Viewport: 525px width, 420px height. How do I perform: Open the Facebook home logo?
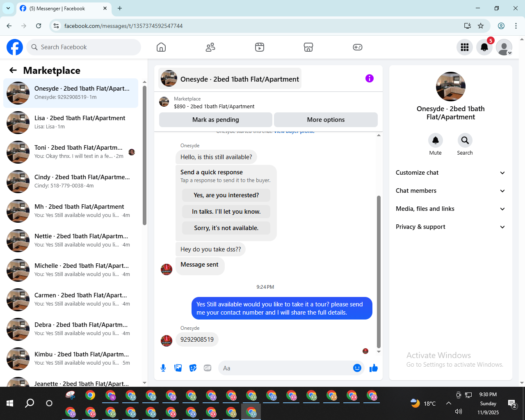pyautogui.click(x=15, y=47)
